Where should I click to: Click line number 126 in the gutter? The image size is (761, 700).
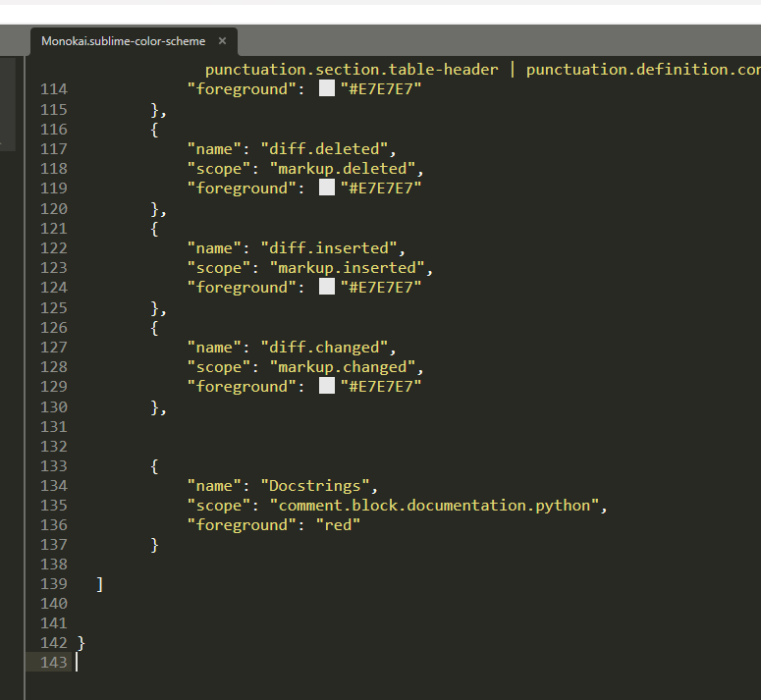pos(54,328)
